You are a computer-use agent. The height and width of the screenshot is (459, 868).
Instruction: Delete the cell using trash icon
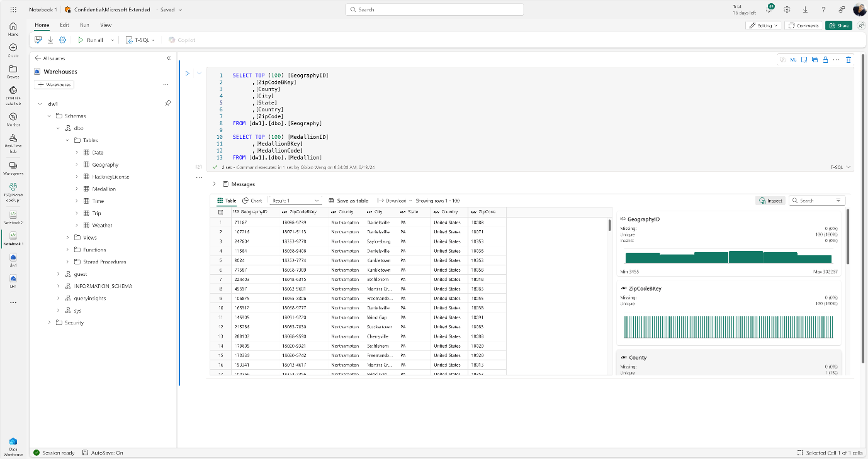pos(848,60)
